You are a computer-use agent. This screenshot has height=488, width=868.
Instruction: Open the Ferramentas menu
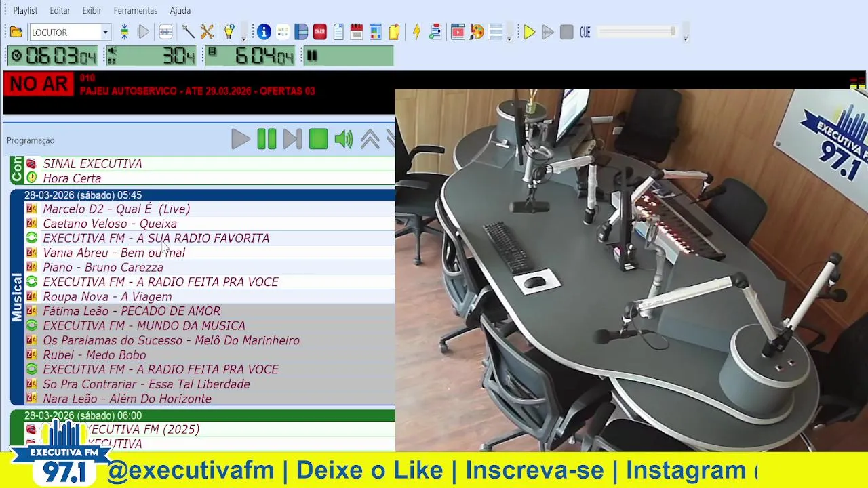point(136,10)
